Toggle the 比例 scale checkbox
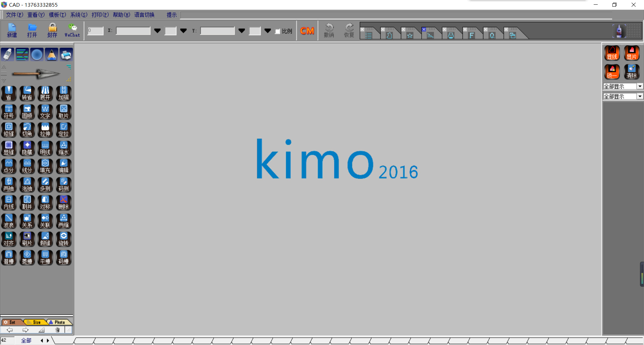The height and width of the screenshot is (345, 644). [278, 31]
